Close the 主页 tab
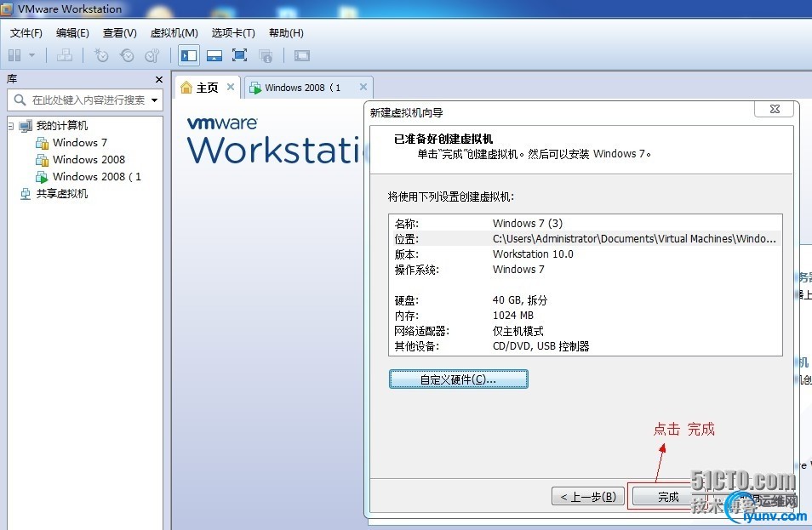The width and height of the screenshot is (812, 530). 231,87
